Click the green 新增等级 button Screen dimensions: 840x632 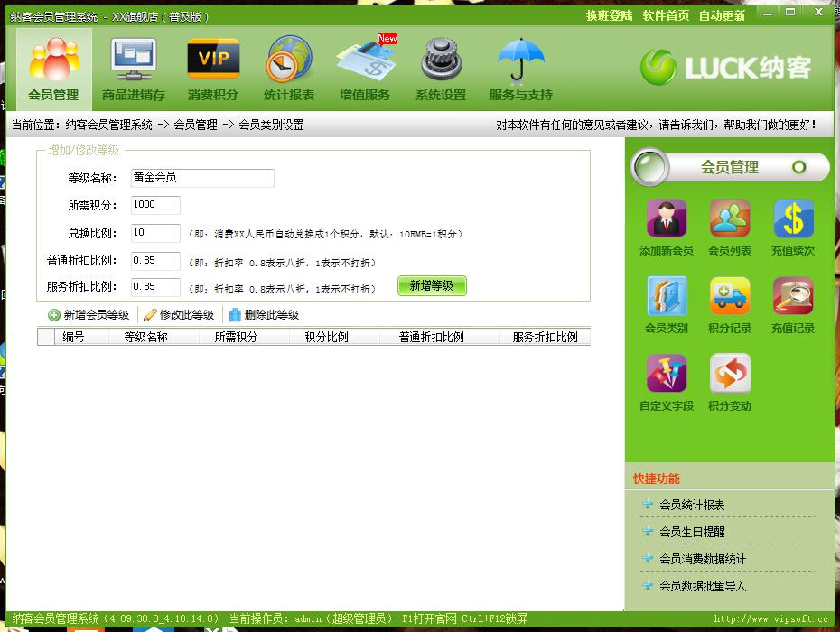click(432, 286)
